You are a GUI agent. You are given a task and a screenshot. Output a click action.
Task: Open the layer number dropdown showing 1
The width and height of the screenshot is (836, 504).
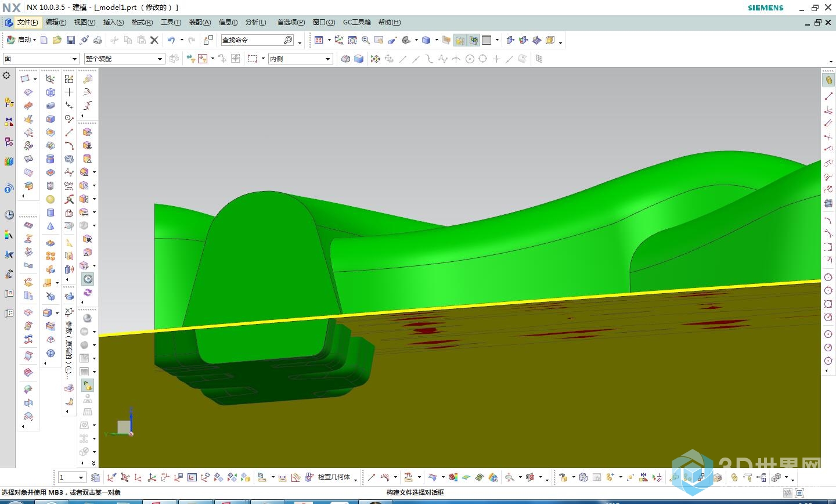pos(72,477)
